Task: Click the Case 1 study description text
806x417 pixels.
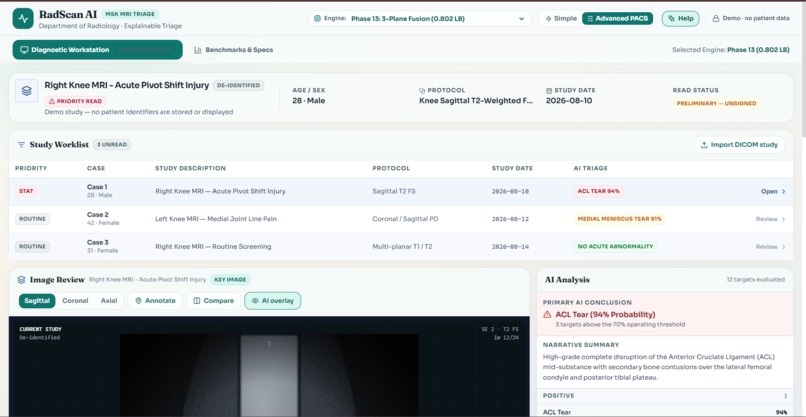Action: coord(221,191)
